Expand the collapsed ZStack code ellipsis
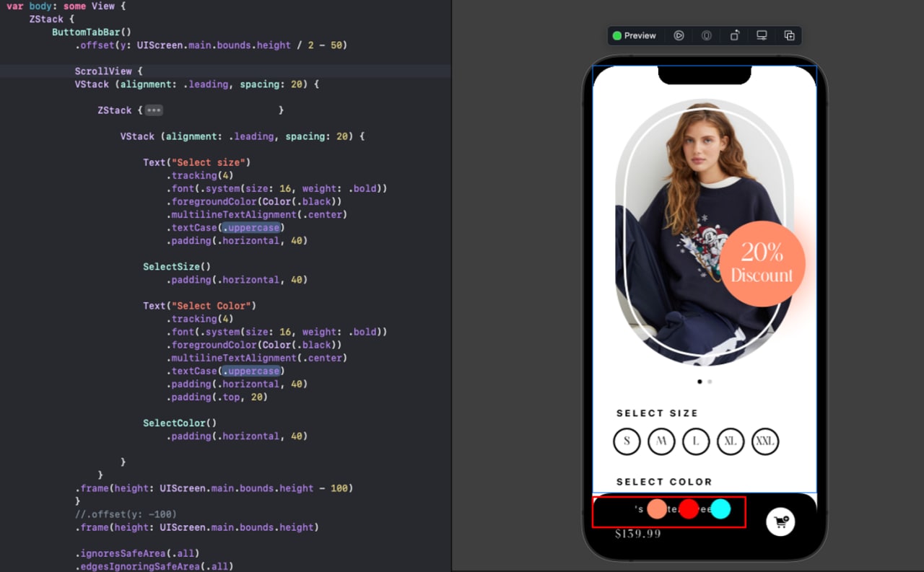The image size is (924, 572). (x=153, y=110)
